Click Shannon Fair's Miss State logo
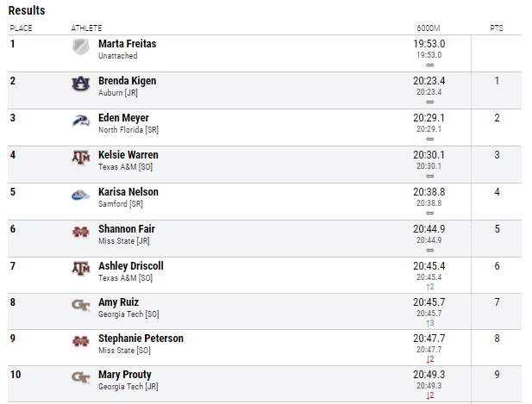Screen dimensions: 532x404 point(80,233)
